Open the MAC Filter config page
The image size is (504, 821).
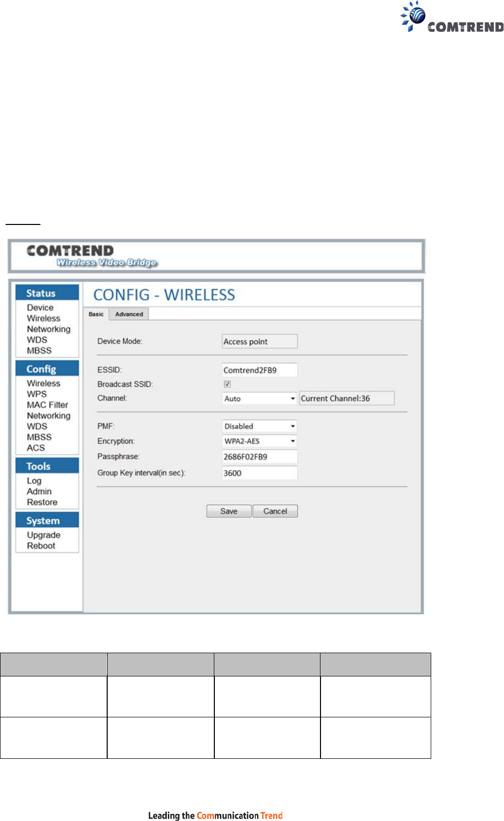click(x=48, y=405)
